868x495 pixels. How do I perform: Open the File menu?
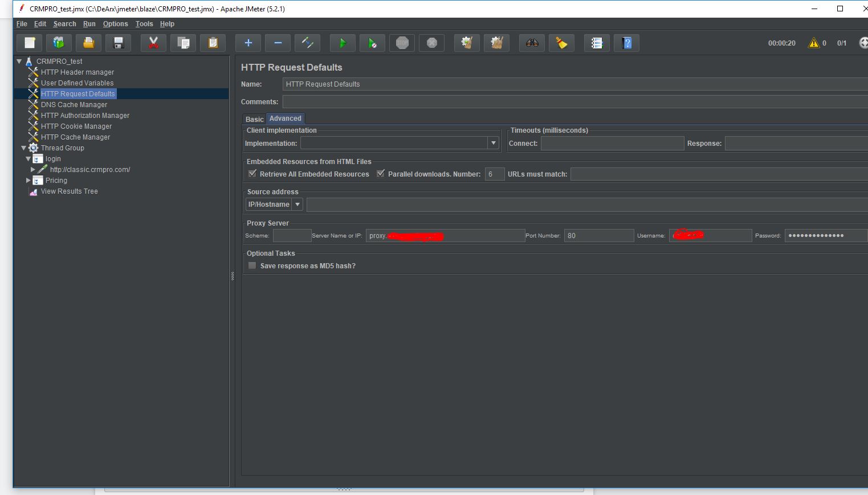click(x=22, y=24)
